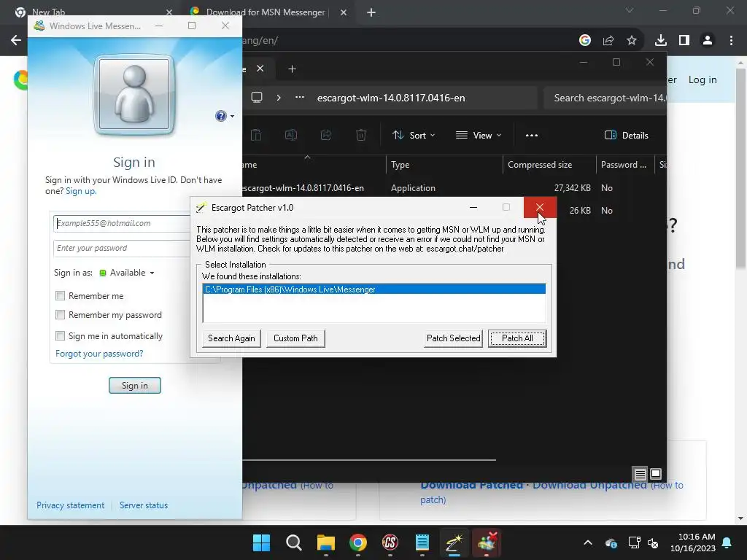Expand the View menu in File Explorer
Screen dimensions: 747x560
(479, 135)
